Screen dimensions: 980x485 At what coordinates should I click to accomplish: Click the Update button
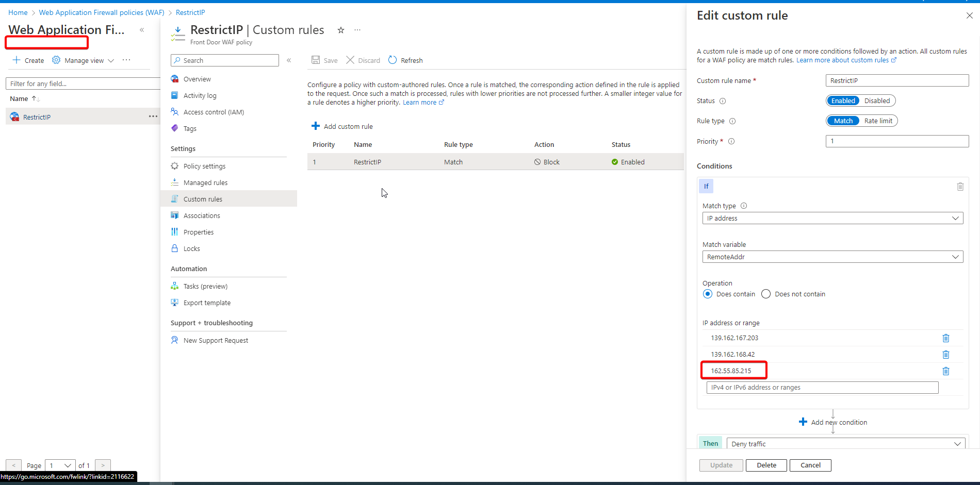point(721,465)
